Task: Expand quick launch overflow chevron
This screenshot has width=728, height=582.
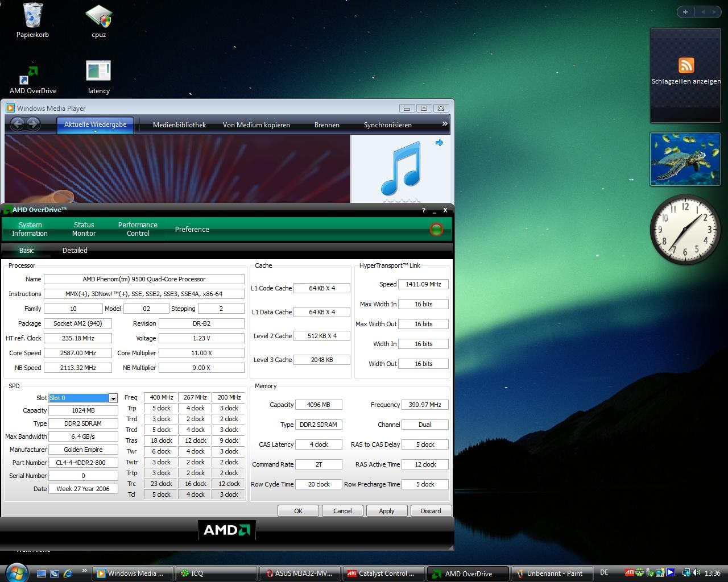Action: 85,570
